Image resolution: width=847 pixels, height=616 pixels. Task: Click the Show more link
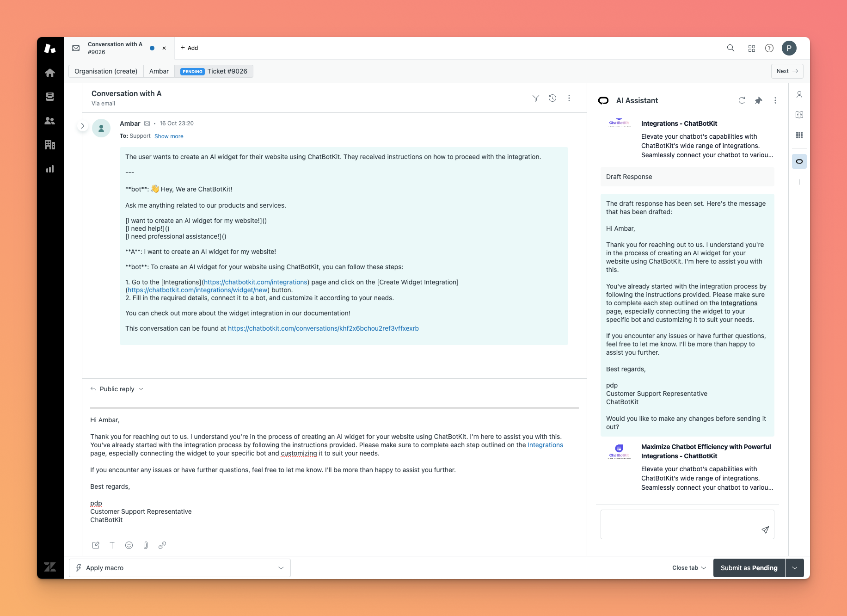coord(169,136)
